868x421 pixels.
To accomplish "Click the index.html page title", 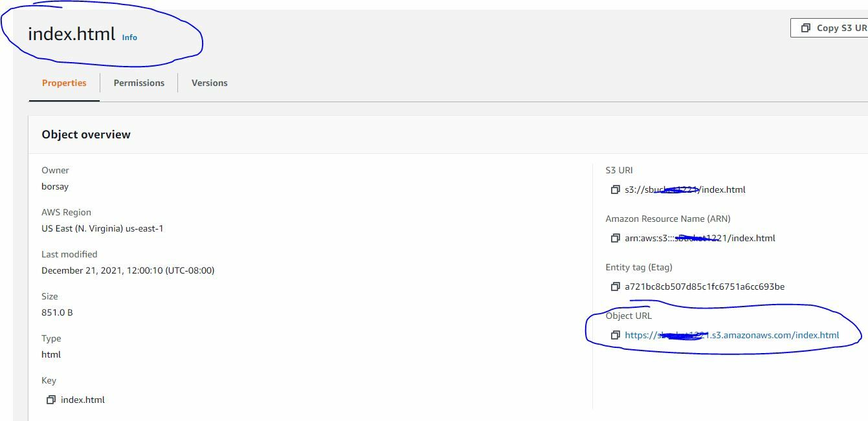I will tap(71, 34).
